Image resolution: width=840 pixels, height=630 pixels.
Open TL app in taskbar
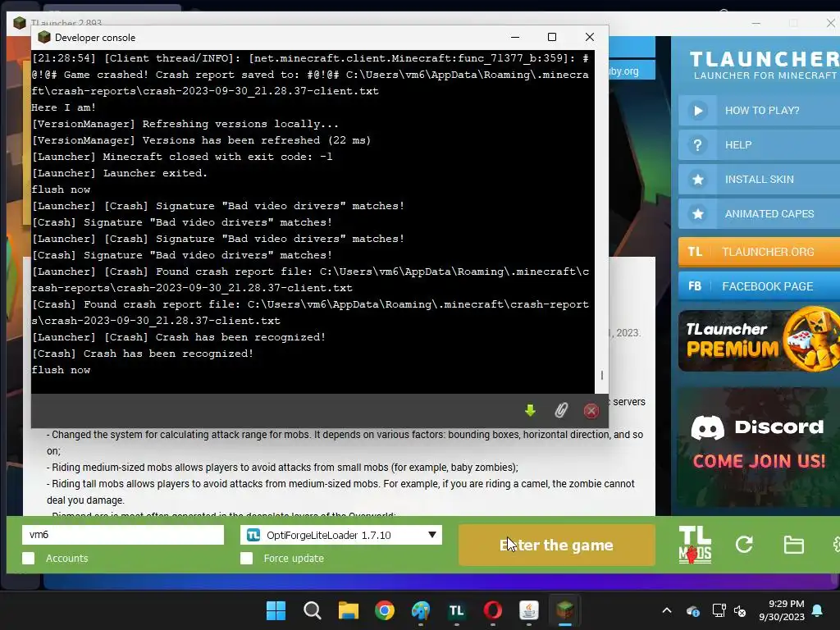pyautogui.click(x=456, y=610)
